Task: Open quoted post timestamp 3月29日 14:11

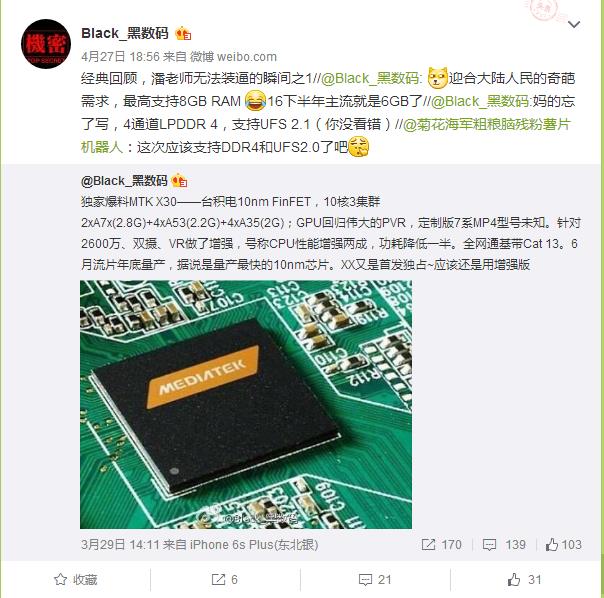Action: [x=120, y=544]
